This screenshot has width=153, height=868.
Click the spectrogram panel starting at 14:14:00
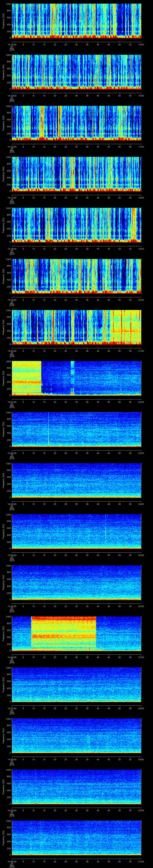pos(77,21)
